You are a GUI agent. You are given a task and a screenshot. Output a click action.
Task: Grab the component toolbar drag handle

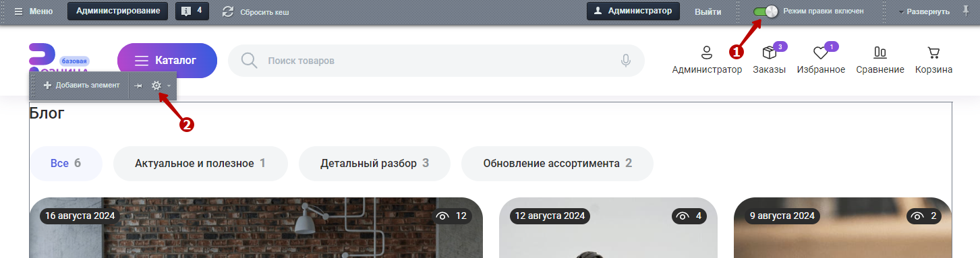pyautogui.click(x=34, y=86)
